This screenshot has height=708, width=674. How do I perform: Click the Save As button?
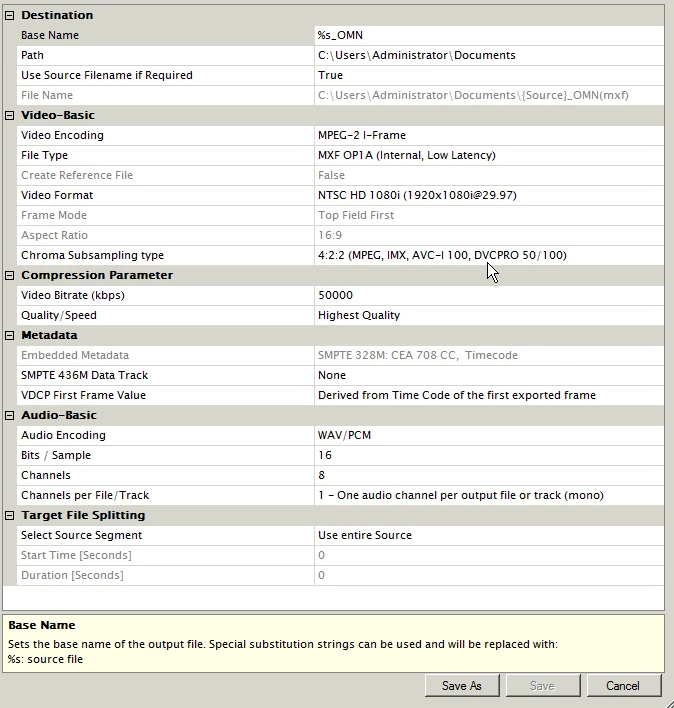pyautogui.click(x=462, y=685)
